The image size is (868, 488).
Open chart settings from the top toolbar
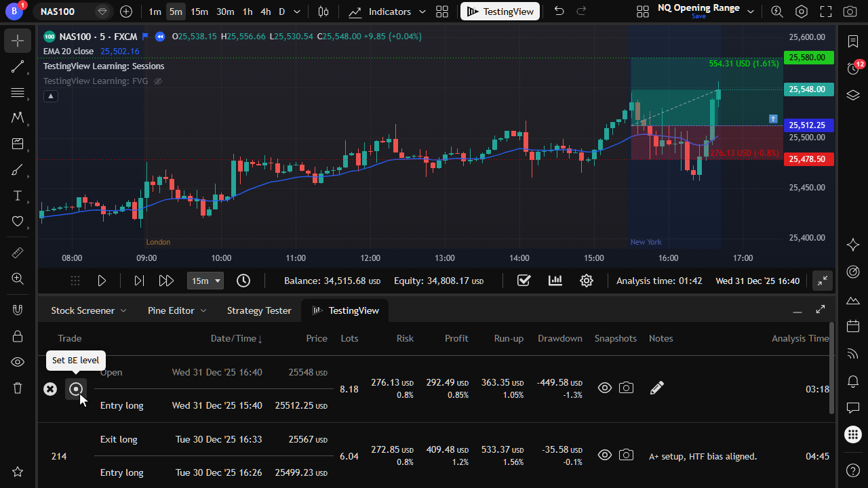point(802,12)
